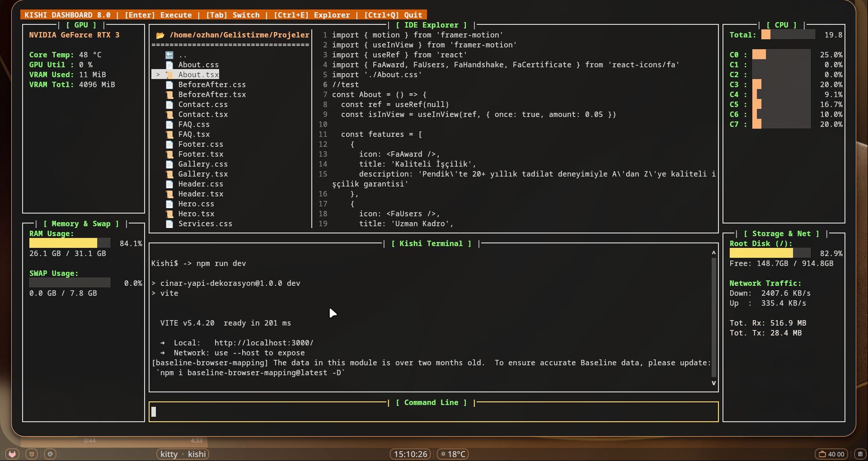Open the cat-face launcher icon in the taskbar
Screen dimensions: 868x461
[12, 454]
